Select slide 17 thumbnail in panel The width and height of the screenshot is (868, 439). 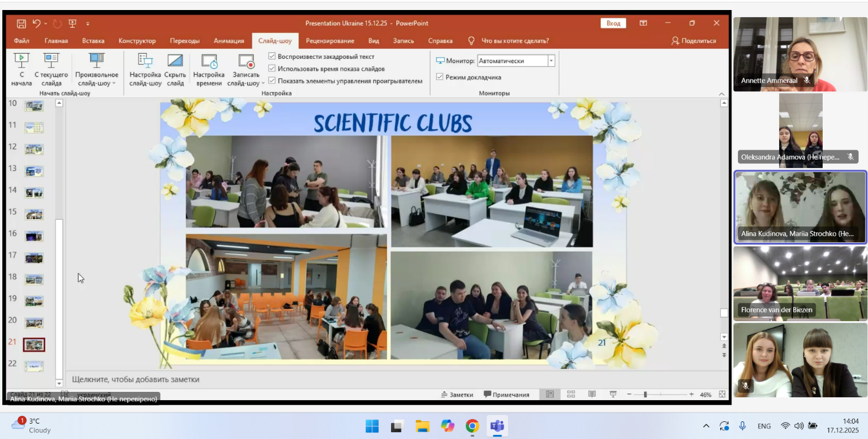click(x=34, y=258)
